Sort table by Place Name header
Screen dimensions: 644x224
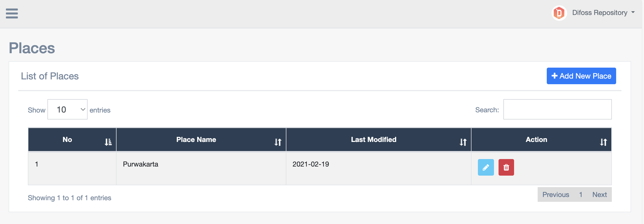point(196,140)
